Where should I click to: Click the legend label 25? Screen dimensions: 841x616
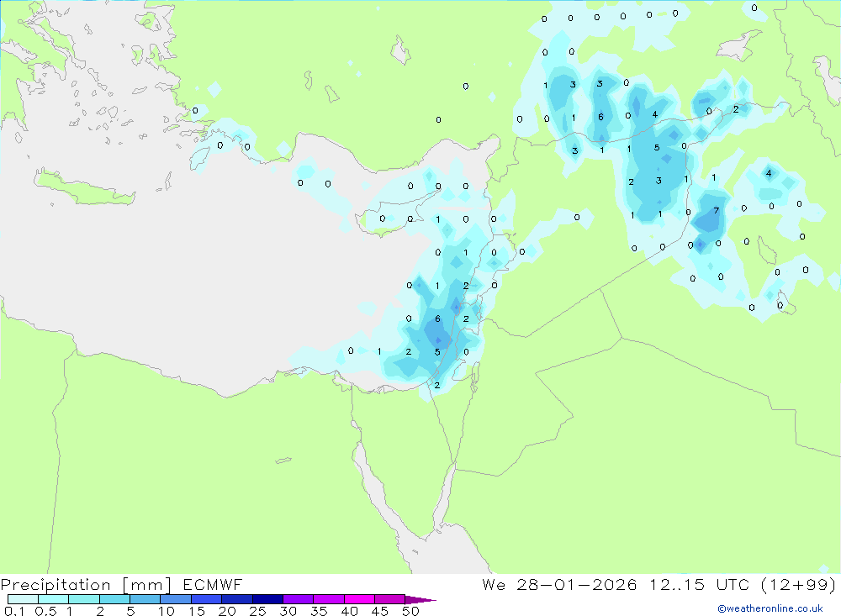(258, 611)
